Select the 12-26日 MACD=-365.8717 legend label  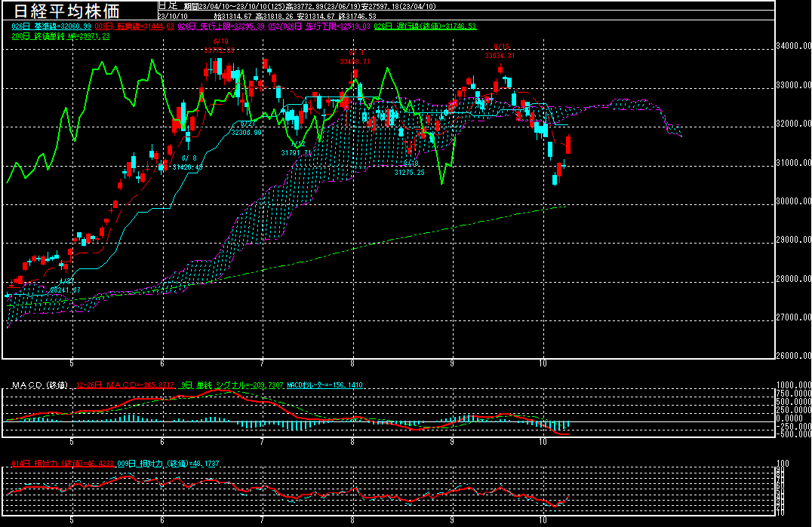tap(125, 385)
